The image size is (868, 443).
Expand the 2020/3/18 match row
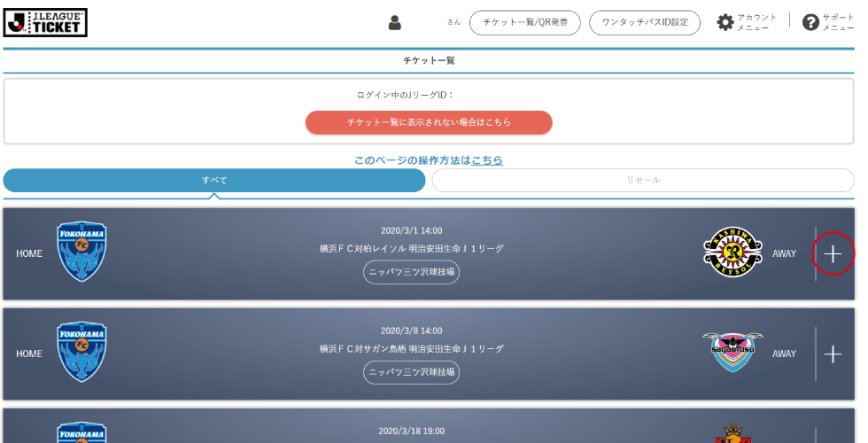pyautogui.click(x=833, y=434)
